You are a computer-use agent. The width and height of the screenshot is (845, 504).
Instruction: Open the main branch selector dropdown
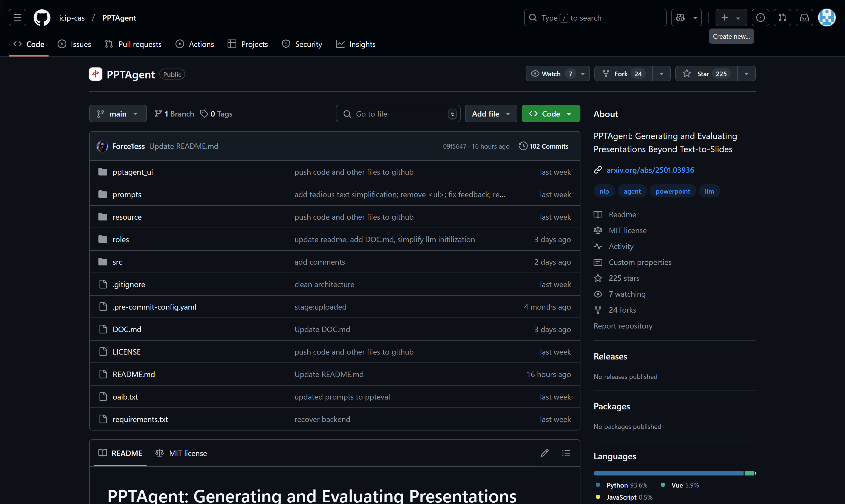tap(118, 114)
